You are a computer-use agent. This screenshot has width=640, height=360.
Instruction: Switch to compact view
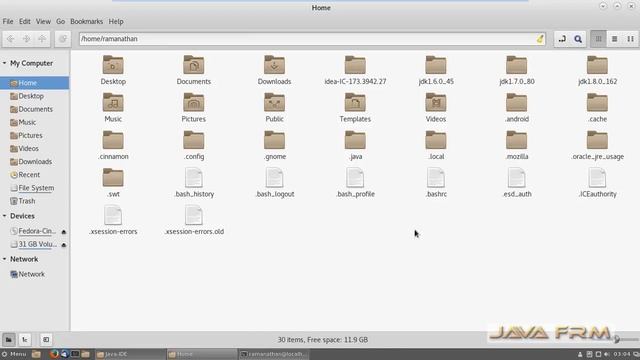coord(630,39)
